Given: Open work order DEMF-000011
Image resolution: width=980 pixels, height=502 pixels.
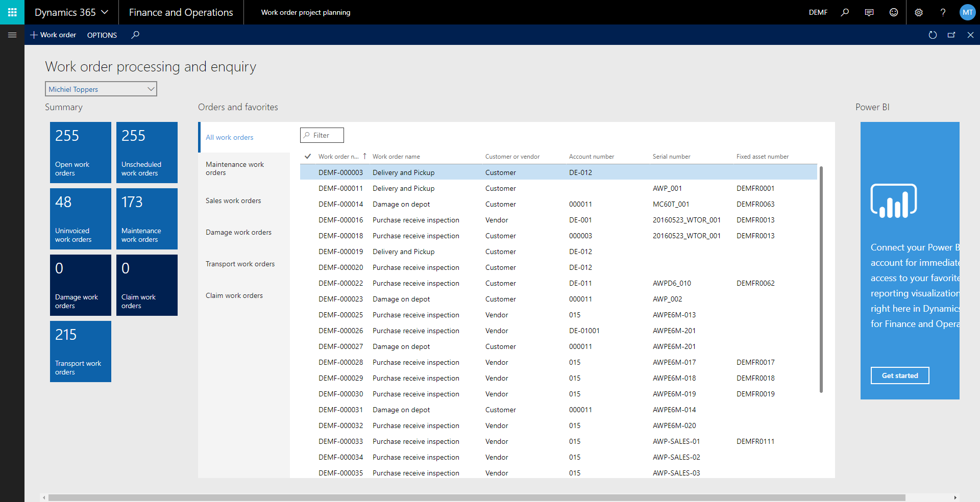Looking at the screenshot, I should pos(340,188).
